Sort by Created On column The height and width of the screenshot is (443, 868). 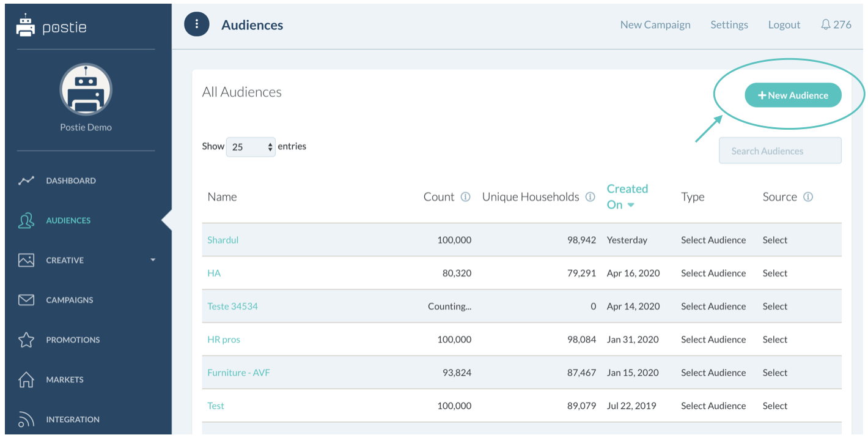627,196
